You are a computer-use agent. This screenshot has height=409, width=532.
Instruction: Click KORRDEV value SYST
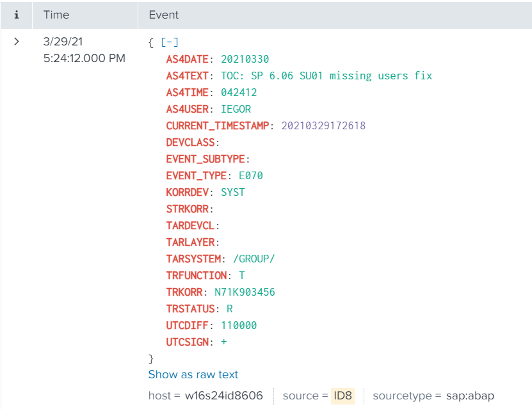point(232,192)
